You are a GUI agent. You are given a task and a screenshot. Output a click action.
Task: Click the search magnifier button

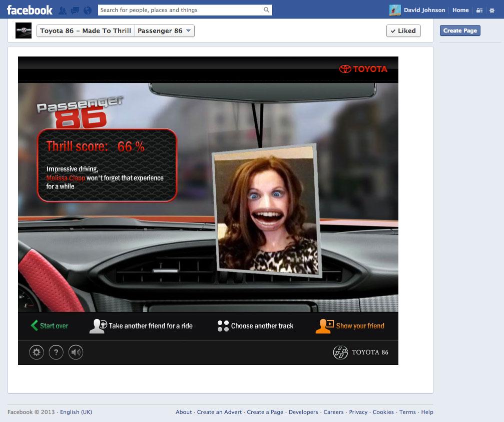pos(266,10)
